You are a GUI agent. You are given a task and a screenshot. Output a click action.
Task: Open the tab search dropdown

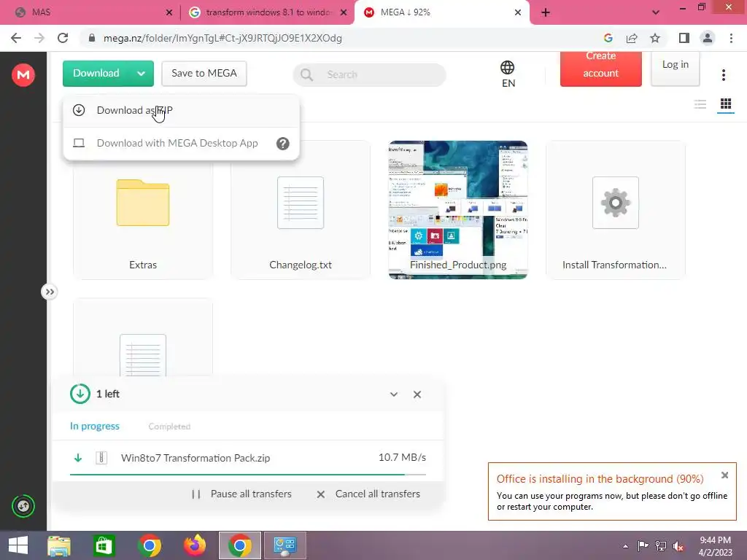[656, 13]
